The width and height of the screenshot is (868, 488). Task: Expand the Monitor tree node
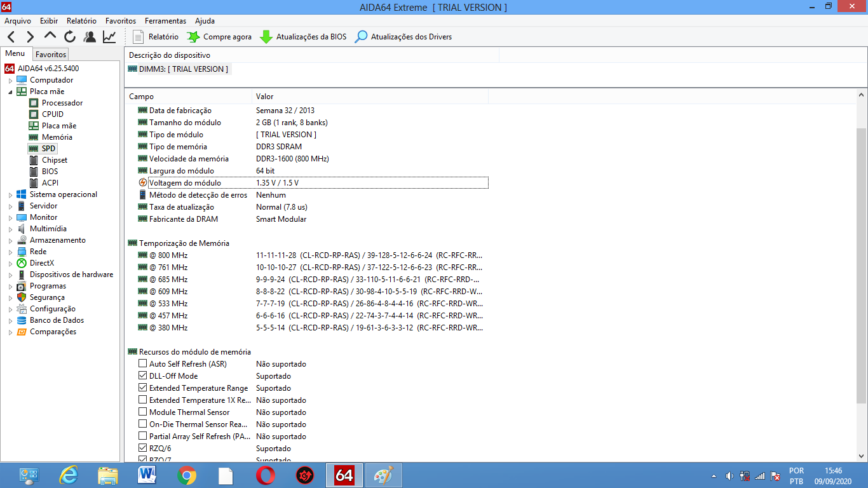[x=10, y=218]
